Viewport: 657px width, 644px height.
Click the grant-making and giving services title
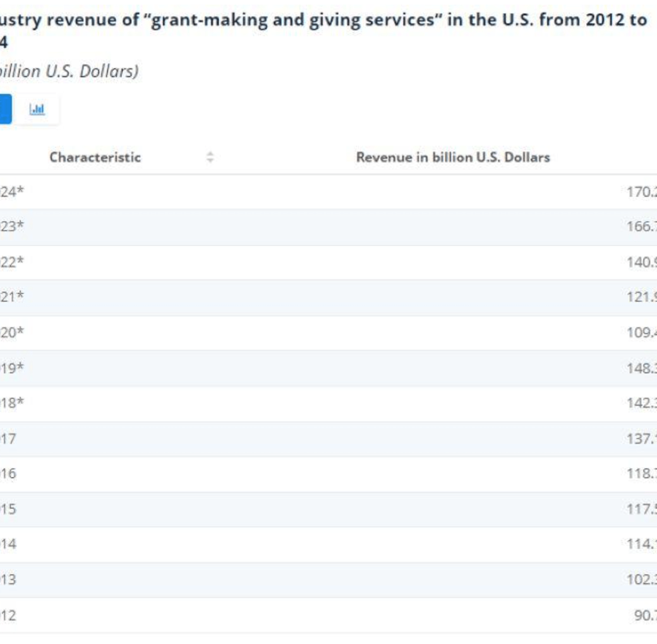tap(322, 20)
